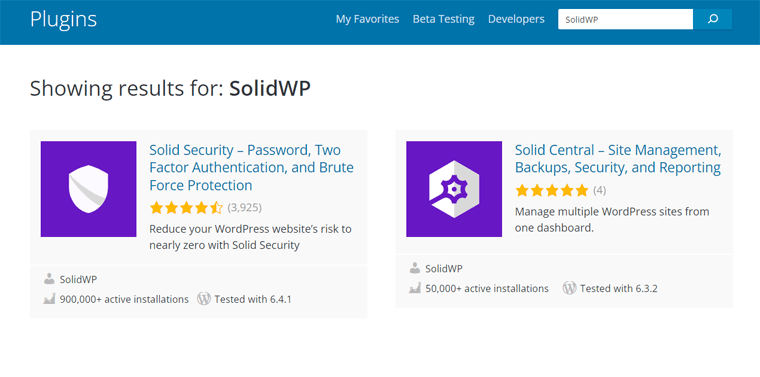Click the author icon beside SolidWP under Solid Central

414,267
